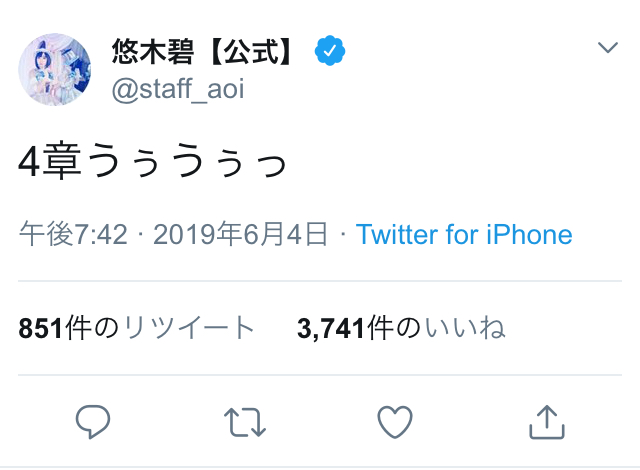The height and width of the screenshot is (470, 640).
Task: Click the いいね label text
Action: (x=465, y=327)
